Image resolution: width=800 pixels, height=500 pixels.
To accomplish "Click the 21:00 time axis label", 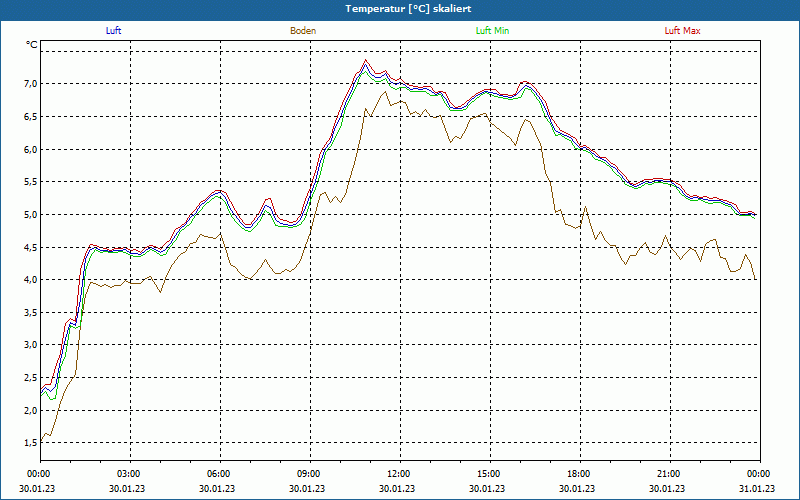I will click(x=668, y=474).
